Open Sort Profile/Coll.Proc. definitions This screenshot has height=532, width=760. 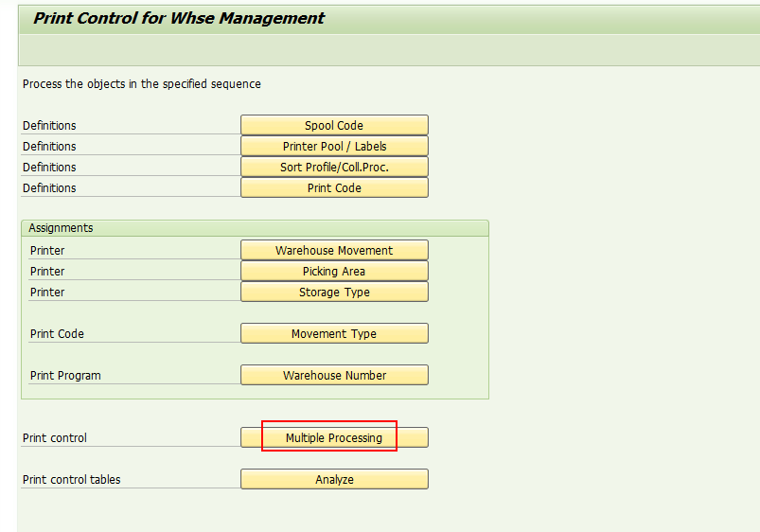pos(334,167)
